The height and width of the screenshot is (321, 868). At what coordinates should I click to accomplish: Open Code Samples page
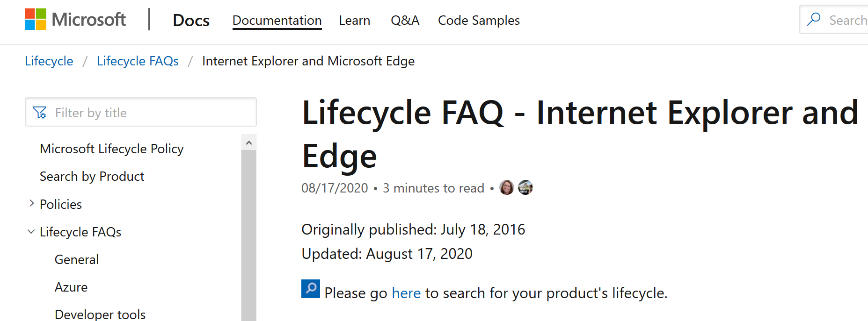coord(479,21)
